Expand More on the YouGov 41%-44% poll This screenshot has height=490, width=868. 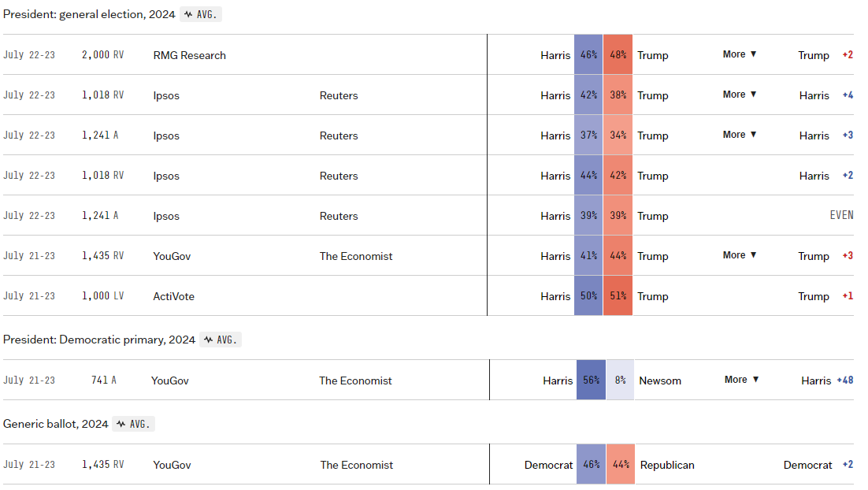pos(740,255)
